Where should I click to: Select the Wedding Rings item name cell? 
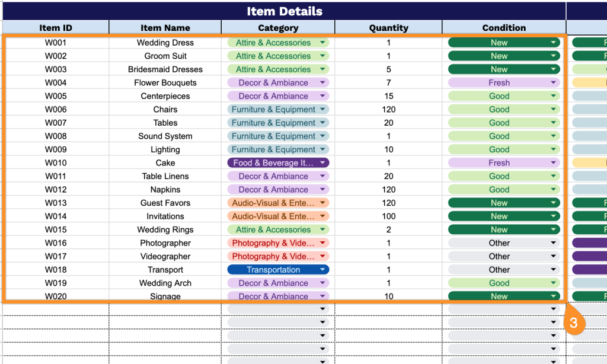[165, 230]
